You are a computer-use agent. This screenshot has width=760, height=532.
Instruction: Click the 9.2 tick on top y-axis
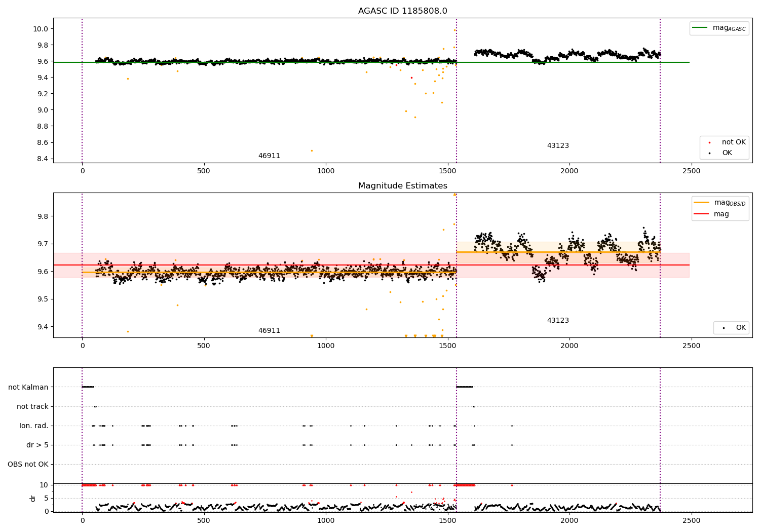42,94
